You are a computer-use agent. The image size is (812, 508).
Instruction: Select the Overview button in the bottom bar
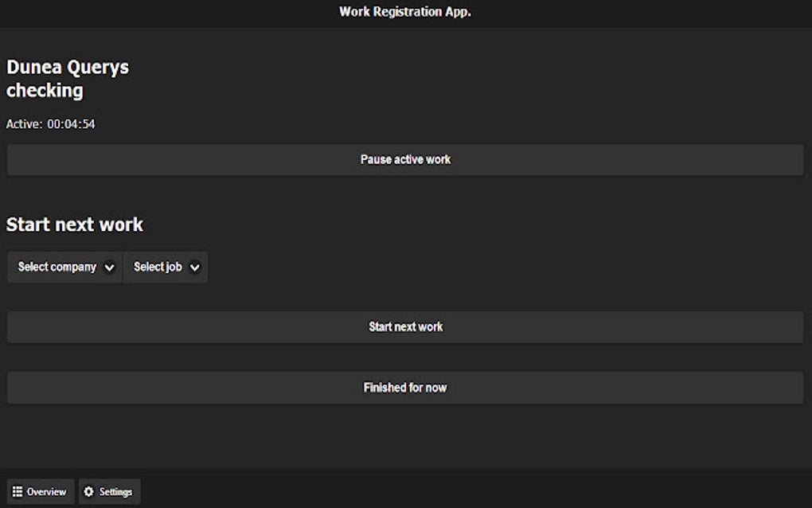(40, 491)
